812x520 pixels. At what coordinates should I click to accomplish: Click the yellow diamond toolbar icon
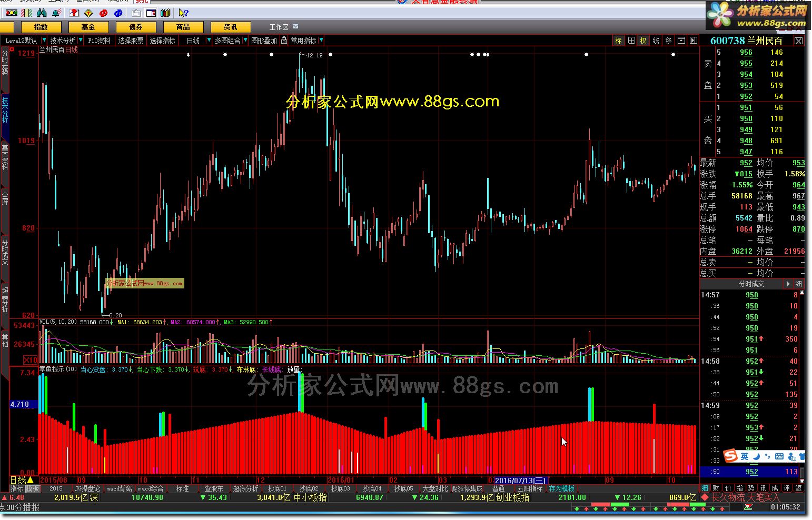[x=88, y=13]
